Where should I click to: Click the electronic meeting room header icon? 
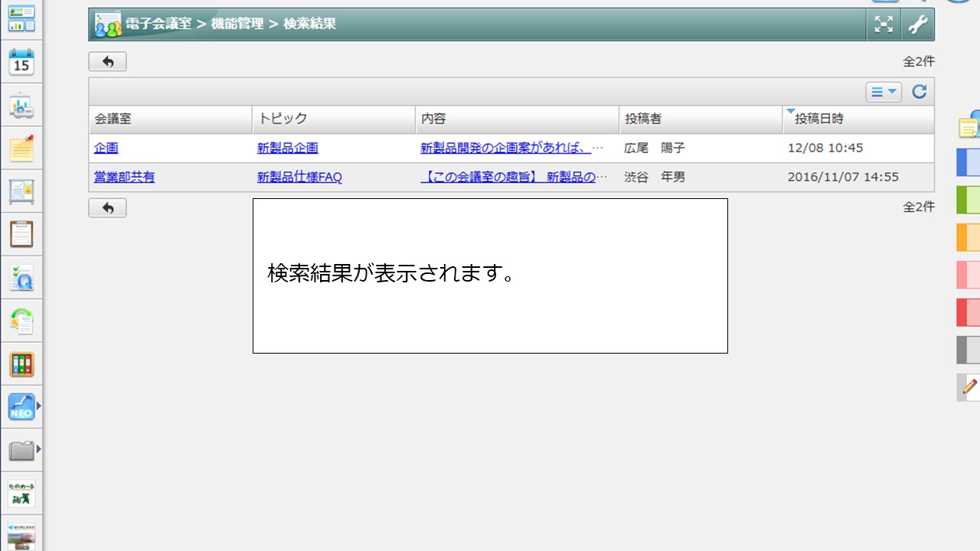coord(108,24)
